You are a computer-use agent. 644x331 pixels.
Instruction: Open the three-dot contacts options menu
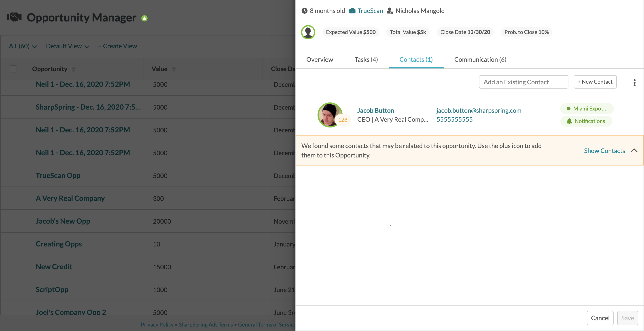634,83
